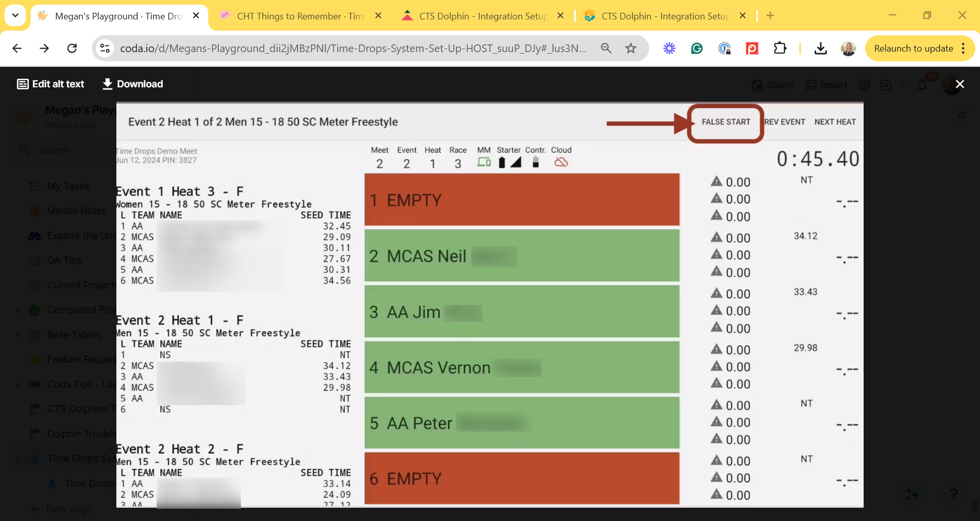Open the browser Extensions puzzle icon

pyautogui.click(x=780, y=48)
